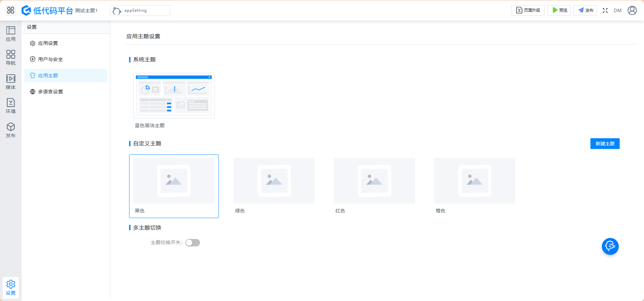Open the 应用 section in left sidebar
644x301 pixels.
[11, 34]
